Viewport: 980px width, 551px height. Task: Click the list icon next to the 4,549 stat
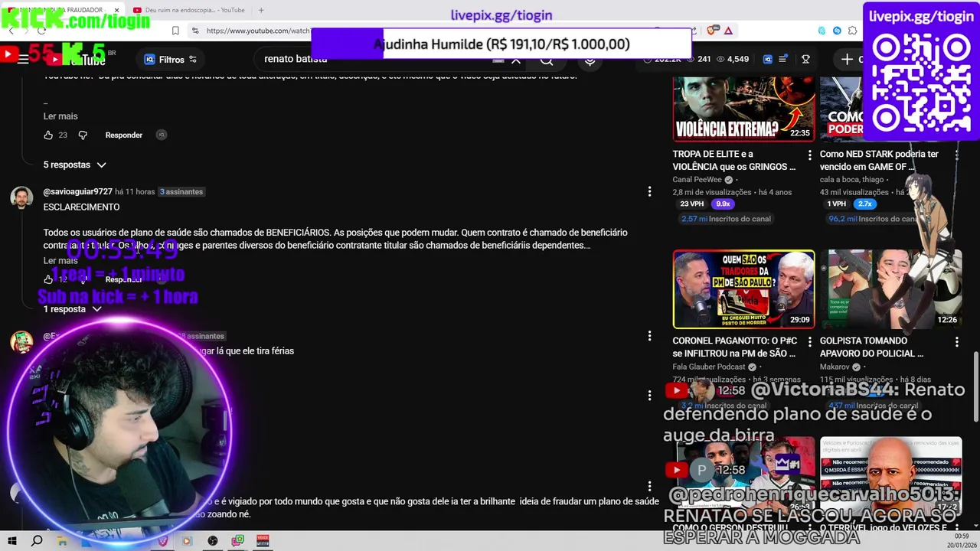pos(782,59)
